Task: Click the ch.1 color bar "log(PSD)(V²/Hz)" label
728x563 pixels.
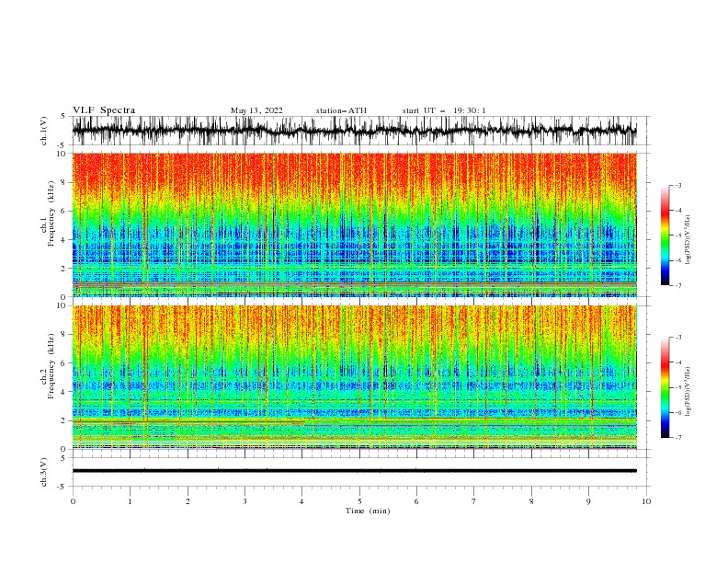Action: (688, 240)
